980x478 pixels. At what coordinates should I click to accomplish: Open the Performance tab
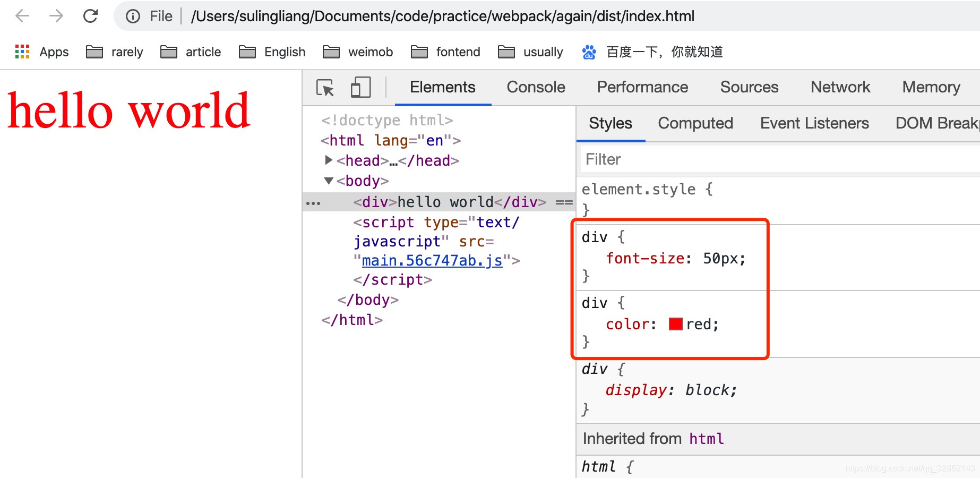click(642, 87)
